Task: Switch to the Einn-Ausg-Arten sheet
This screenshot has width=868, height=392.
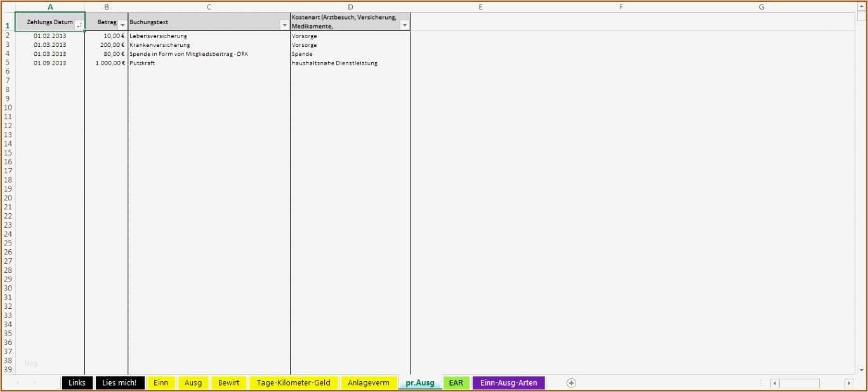Action: pyautogui.click(x=508, y=382)
